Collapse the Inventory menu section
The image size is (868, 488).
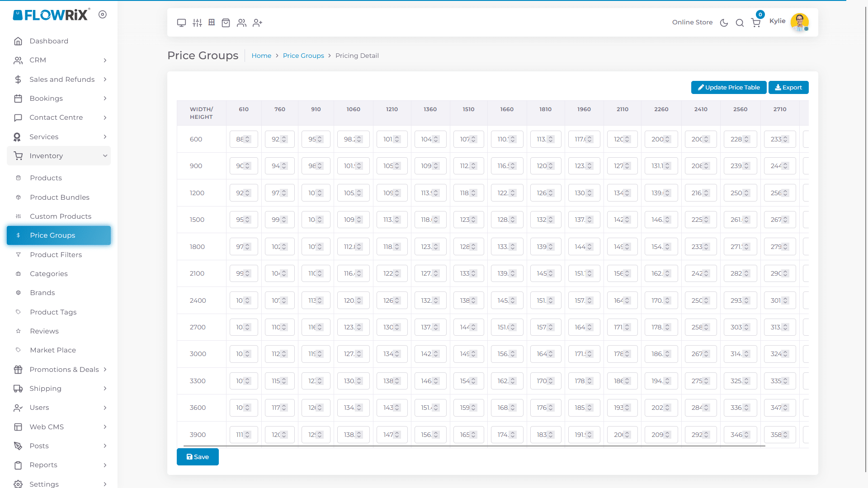[58, 155]
